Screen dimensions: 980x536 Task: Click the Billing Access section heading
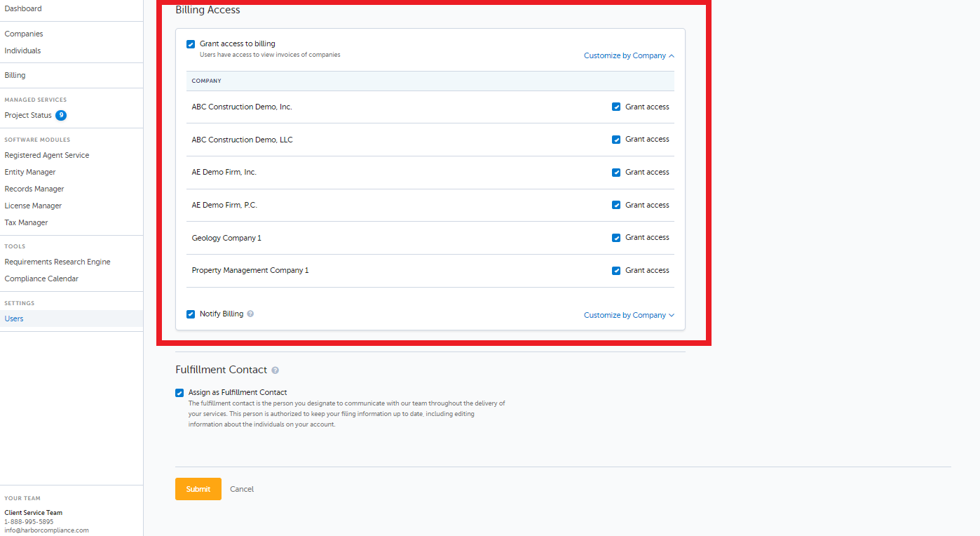(x=207, y=10)
